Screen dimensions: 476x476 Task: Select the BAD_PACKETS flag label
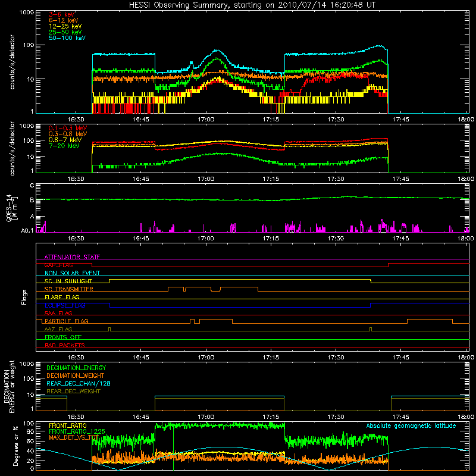tap(65, 345)
